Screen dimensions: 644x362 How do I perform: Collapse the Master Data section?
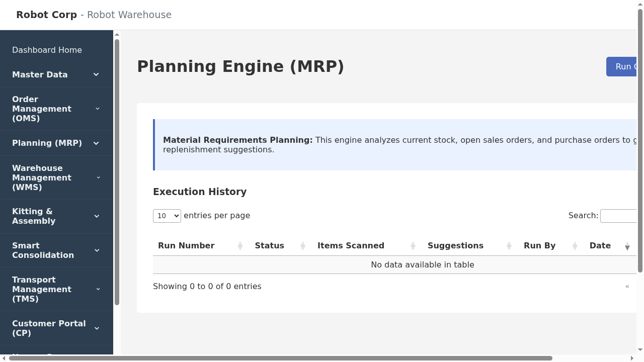[56, 74]
